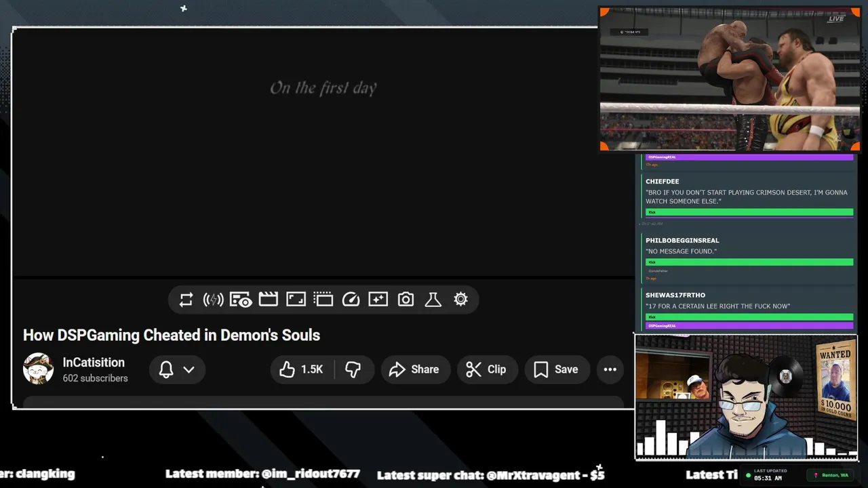
Task: Click the video title How DSPGaming Cheated
Action: coord(172,335)
